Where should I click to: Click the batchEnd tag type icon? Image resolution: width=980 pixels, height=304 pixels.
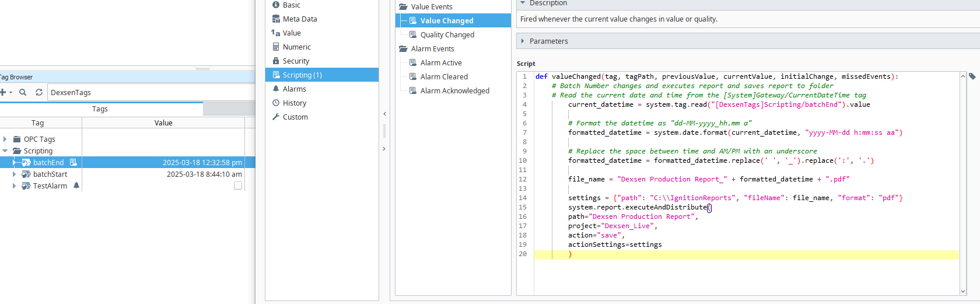pos(26,163)
